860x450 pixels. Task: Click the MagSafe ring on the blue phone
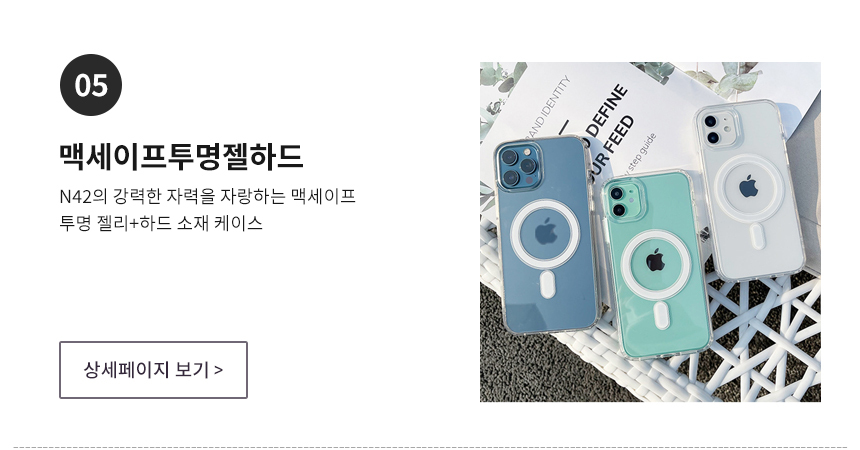pyautogui.click(x=545, y=234)
